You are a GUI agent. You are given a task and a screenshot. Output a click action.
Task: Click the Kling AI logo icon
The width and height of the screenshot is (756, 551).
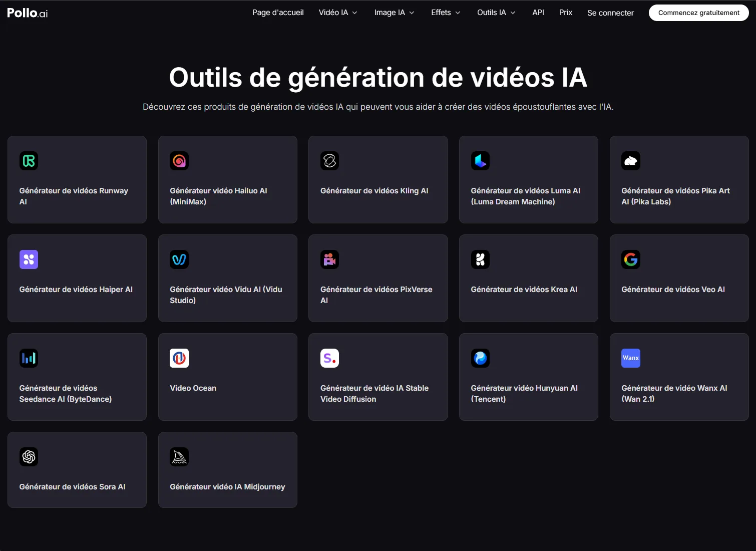tap(330, 161)
